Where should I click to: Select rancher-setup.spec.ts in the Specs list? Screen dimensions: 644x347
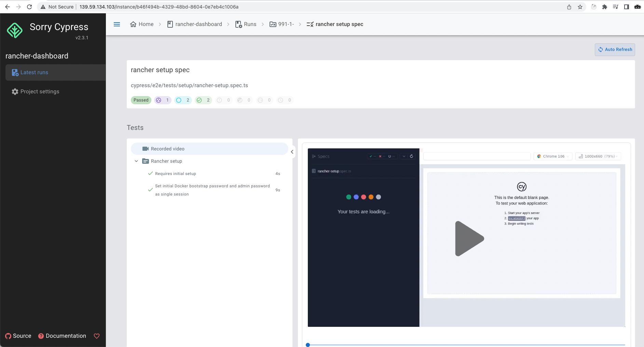pos(334,171)
